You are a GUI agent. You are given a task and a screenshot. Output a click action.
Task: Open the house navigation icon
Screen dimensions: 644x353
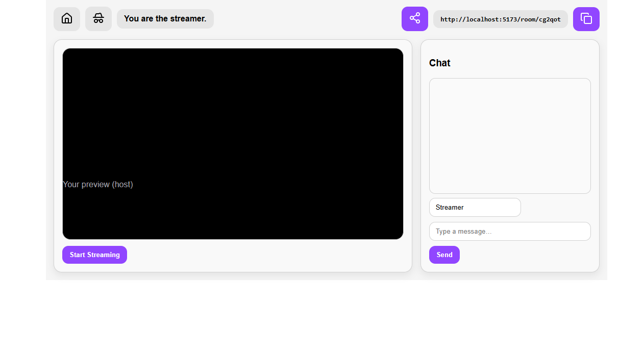[x=67, y=18]
